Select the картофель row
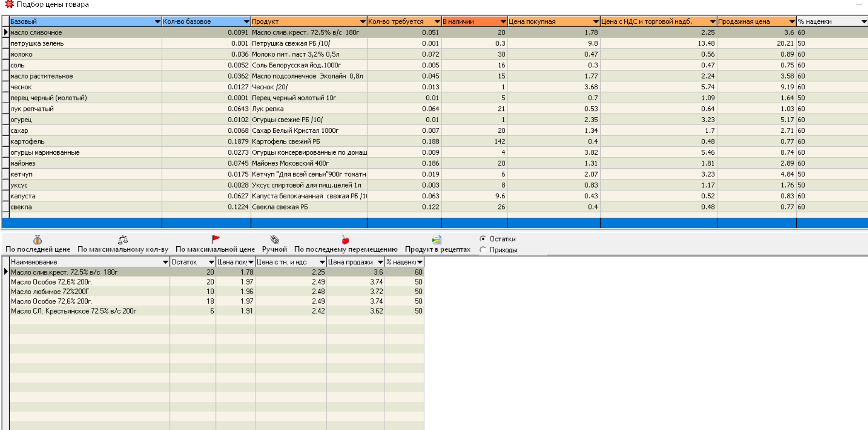The height and width of the screenshot is (430, 868). pyautogui.click(x=434, y=142)
